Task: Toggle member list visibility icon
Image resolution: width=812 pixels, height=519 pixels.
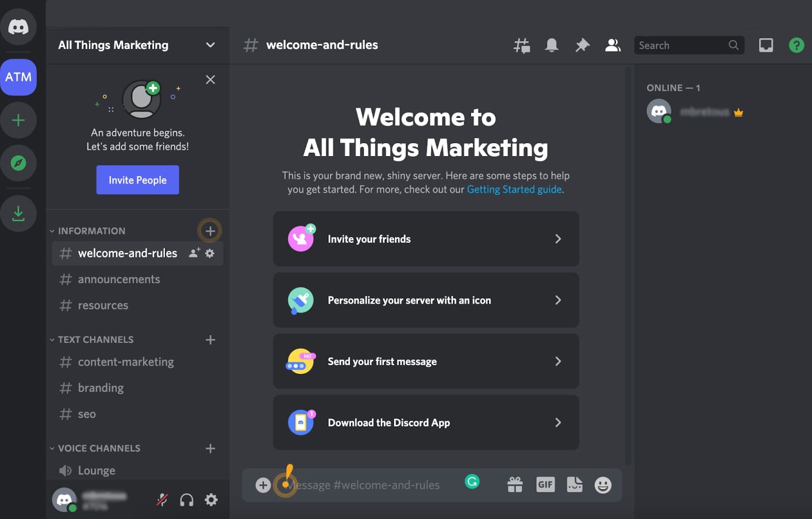Action: (x=613, y=46)
